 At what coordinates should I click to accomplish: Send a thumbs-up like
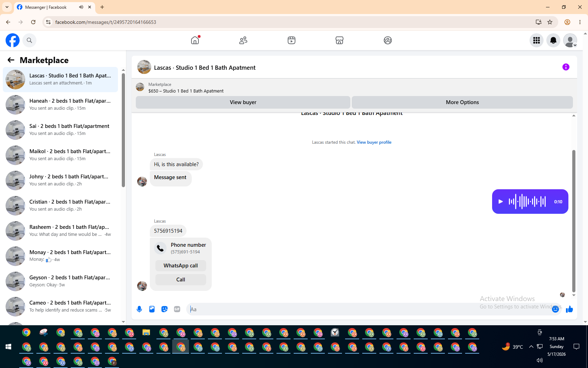(x=569, y=309)
